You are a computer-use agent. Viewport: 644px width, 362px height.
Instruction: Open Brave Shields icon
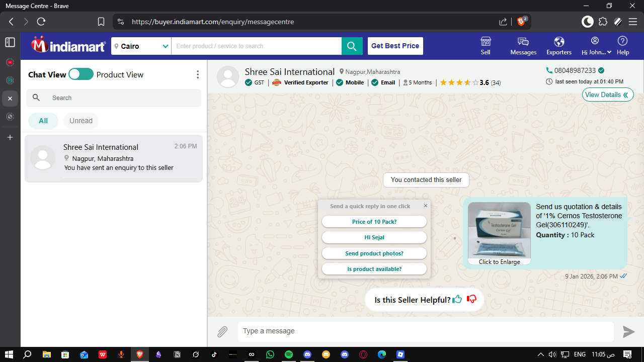point(522,21)
